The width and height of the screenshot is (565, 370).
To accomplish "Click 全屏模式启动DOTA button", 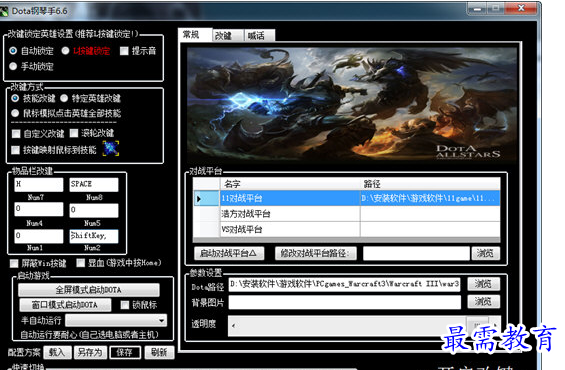I will click(89, 290).
